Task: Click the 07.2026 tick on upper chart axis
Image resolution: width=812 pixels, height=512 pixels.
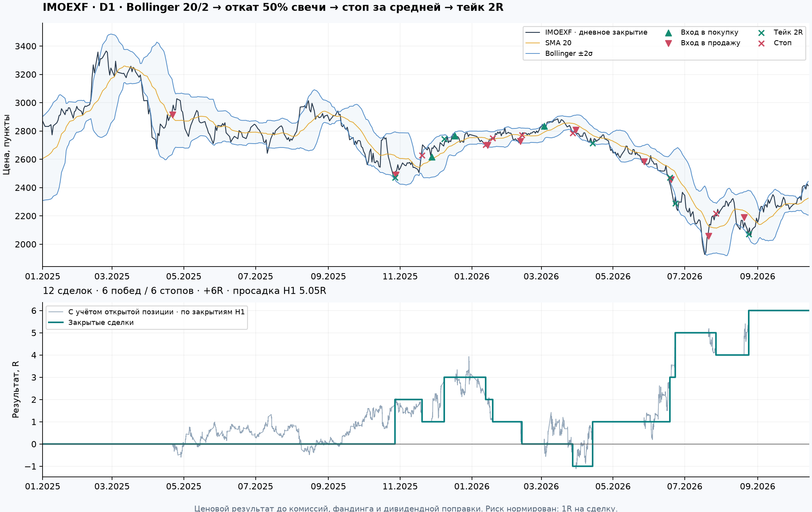Action: 684,276
